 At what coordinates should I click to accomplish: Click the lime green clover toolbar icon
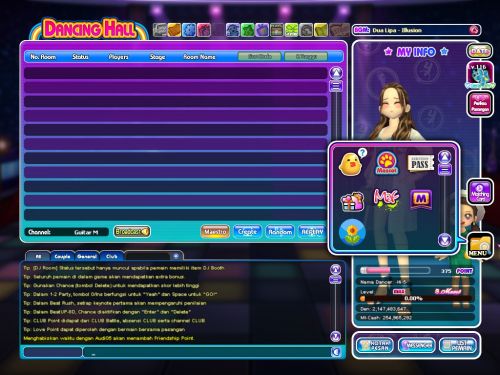(x=291, y=30)
